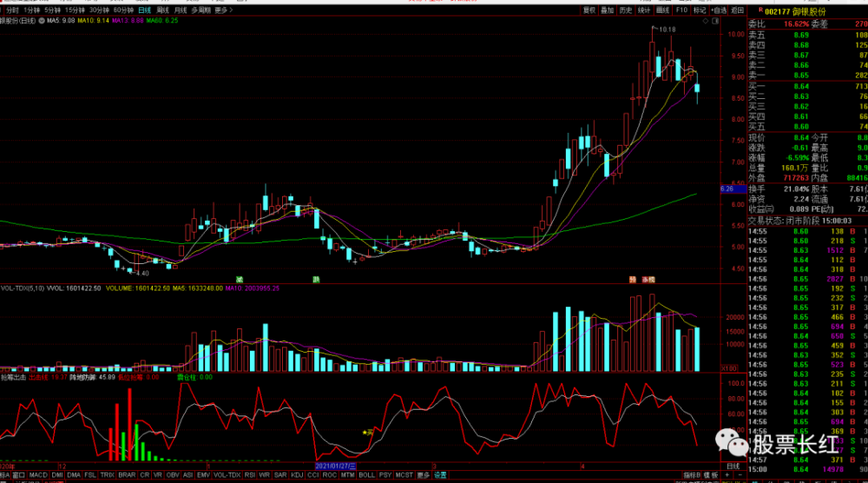Open the orange 预 marker on chart
Screen dimensions: 868x483
click(632, 280)
